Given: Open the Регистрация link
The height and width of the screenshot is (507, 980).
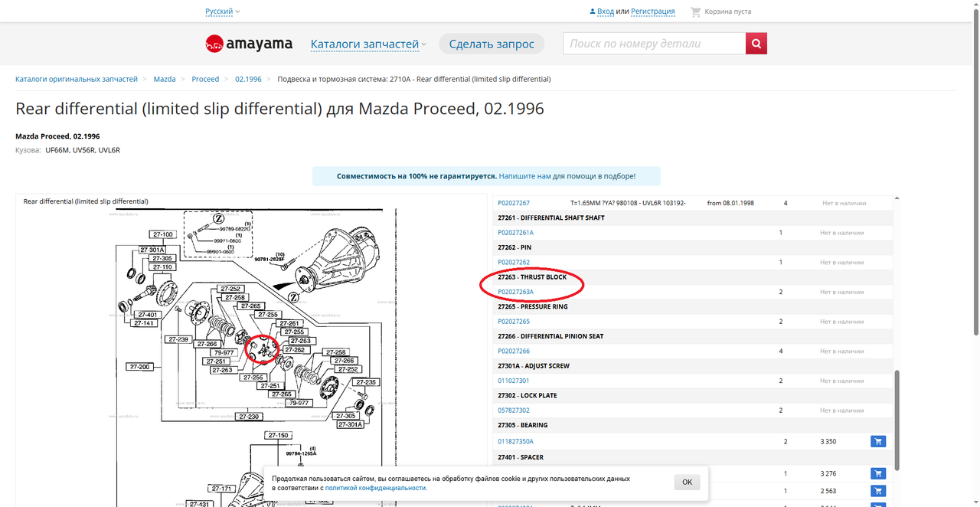Looking at the screenshot, I should 653,11.
